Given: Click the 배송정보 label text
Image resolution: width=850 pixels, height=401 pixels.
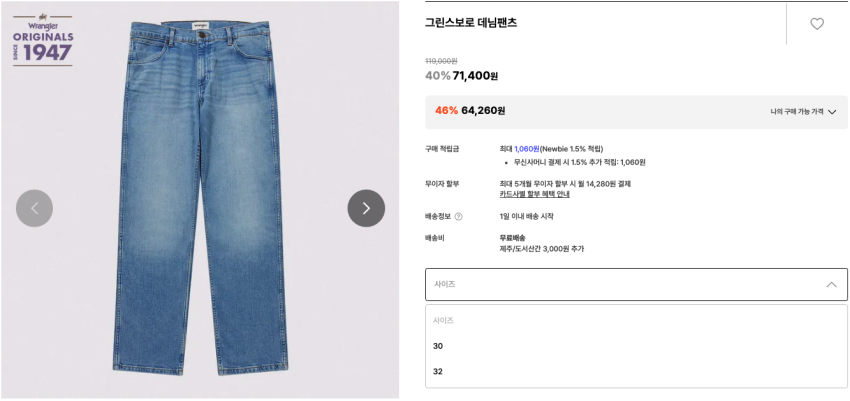Looking at the screenshot, I should [x=439, y=217].
